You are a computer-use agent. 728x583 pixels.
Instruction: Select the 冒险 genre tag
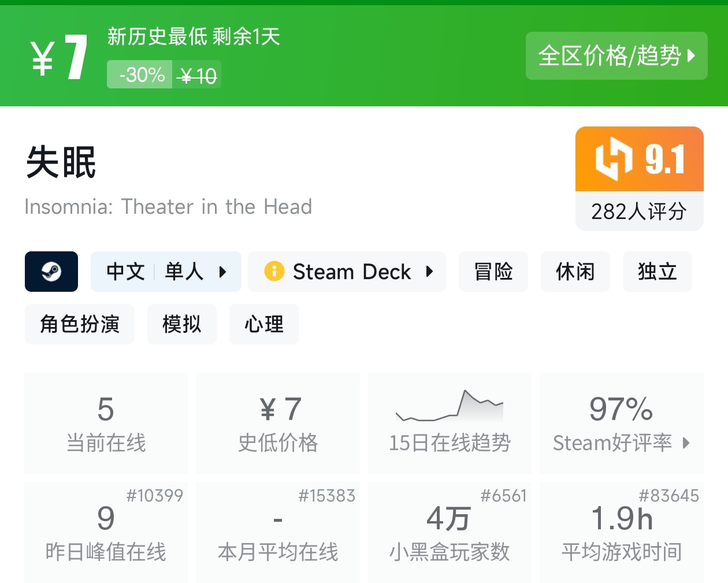click(493, 272)
